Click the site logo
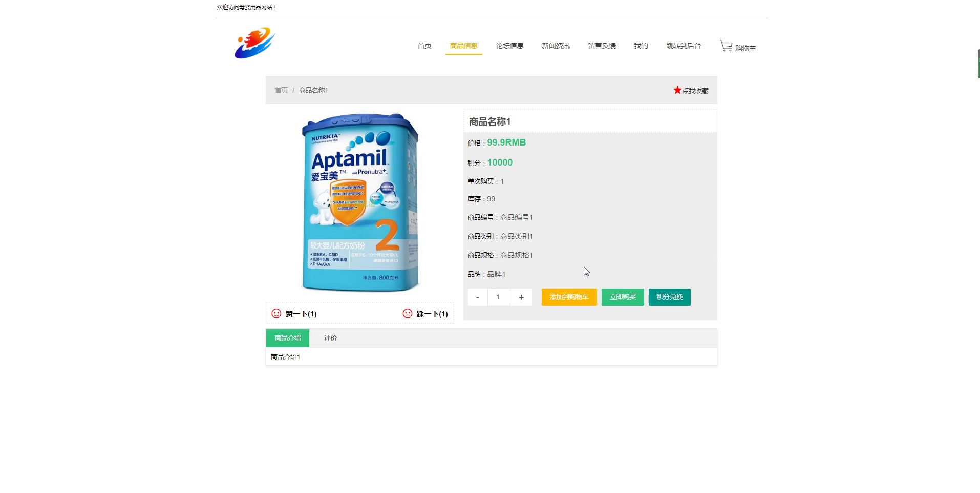The image size is (980, 493). (254, 43)
